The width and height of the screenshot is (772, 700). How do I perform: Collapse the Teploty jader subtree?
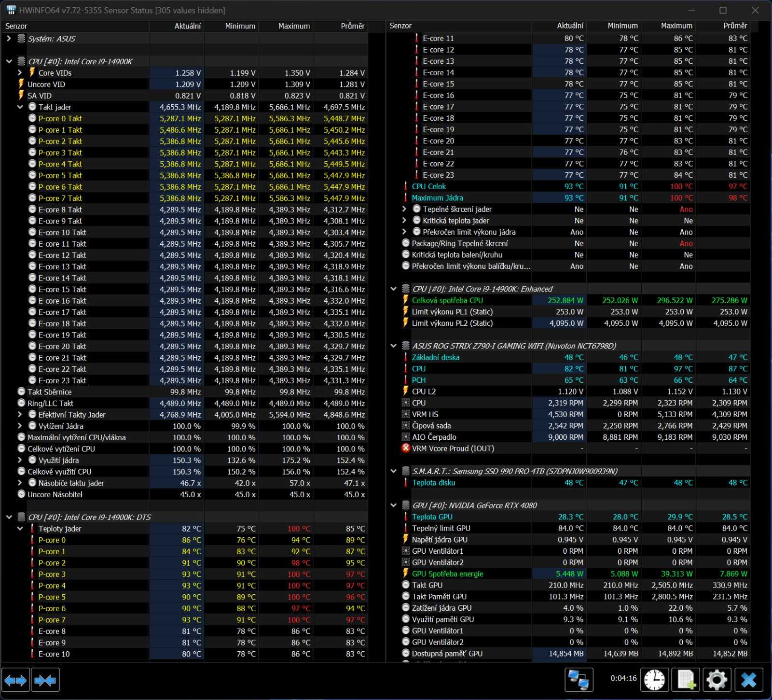point(20,529)
